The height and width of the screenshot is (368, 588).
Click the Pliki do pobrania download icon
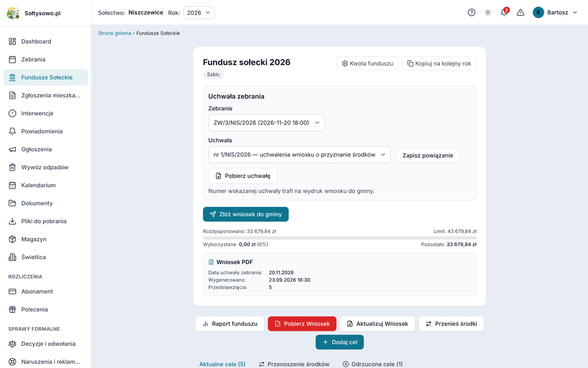tap(12, 221)
